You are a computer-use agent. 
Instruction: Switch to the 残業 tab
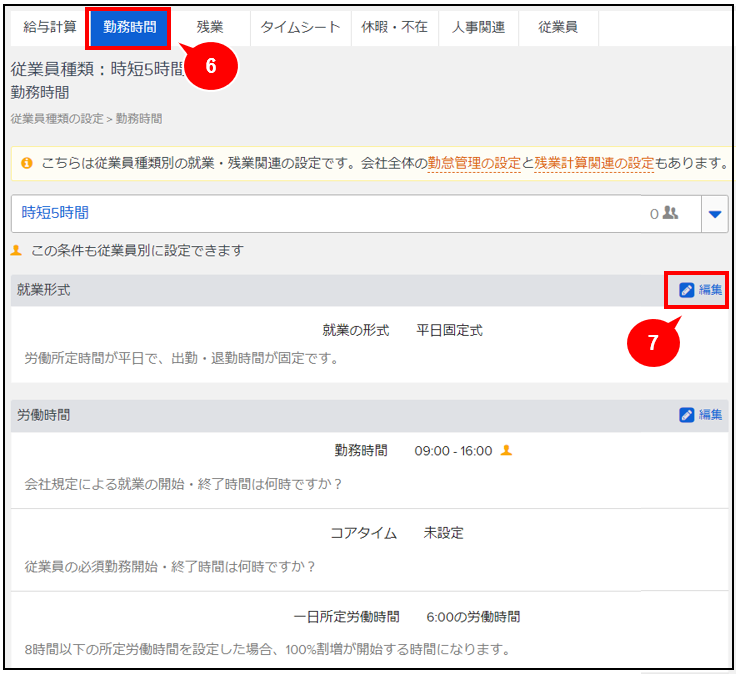coord(210,27)
